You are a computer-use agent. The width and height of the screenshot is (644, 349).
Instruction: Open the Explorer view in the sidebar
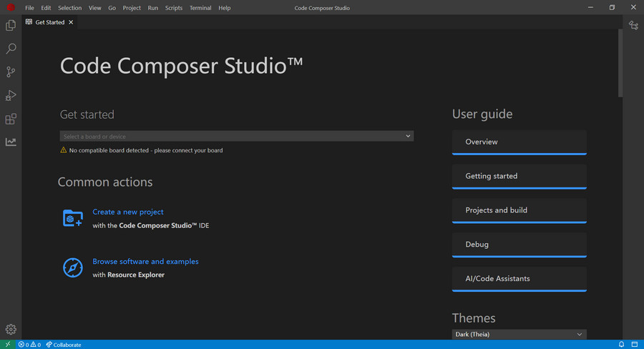11,26
